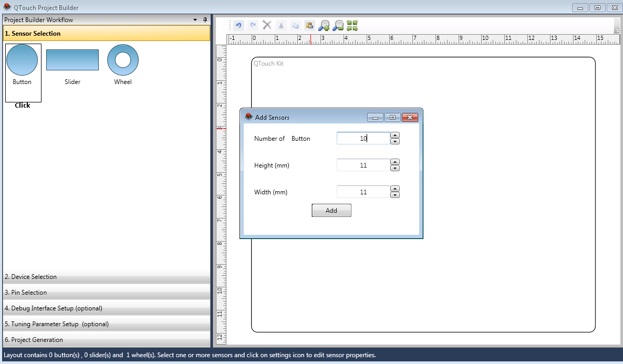Decrease the Height (mm) value
Screen dimensions: 623x364
click(396, 168)
